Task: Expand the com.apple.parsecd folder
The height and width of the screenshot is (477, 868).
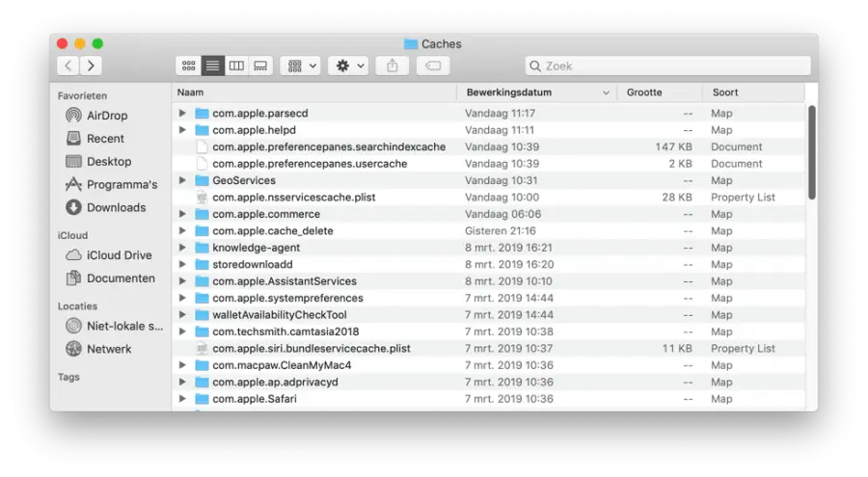Action: [182, 113]
